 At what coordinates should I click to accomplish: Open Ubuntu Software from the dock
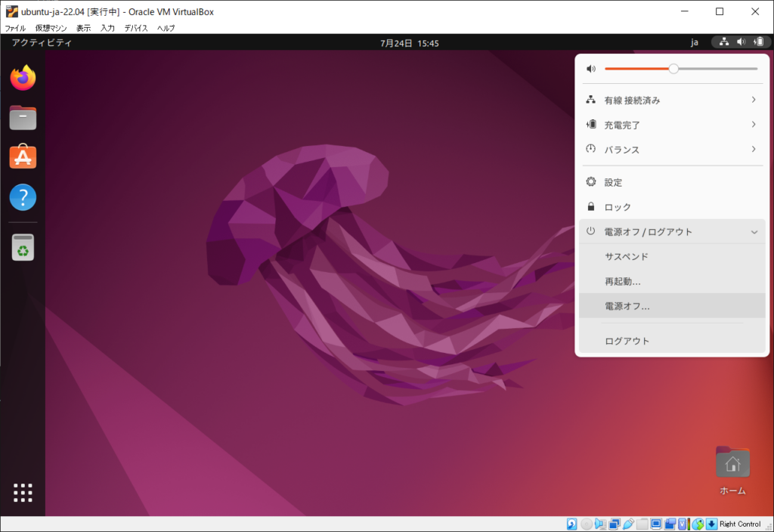click(x=23, y=157)
